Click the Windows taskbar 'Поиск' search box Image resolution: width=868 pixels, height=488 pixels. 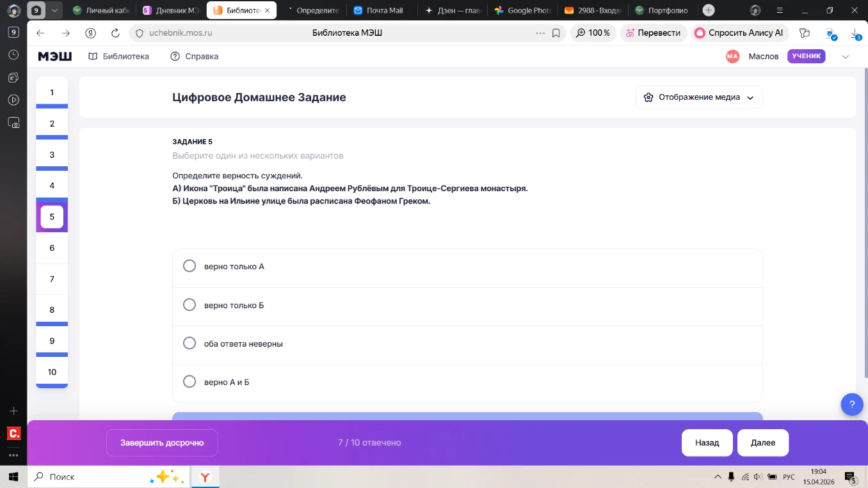109,477
